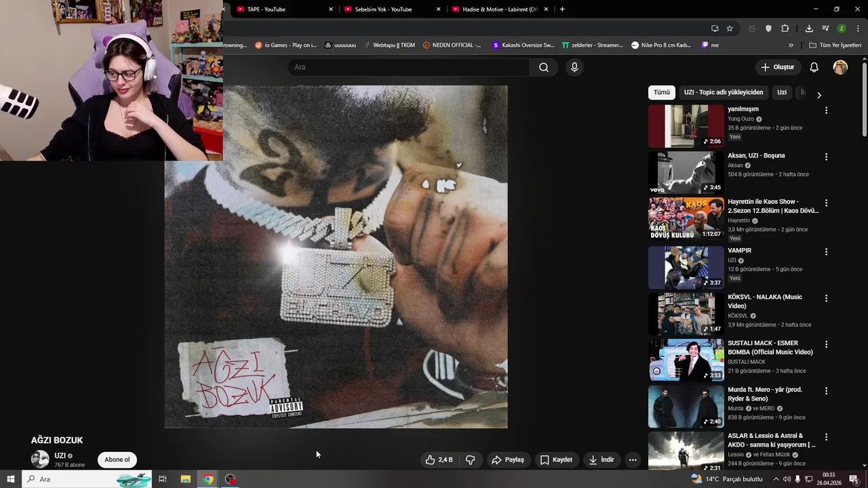Open options for SUSTALI MACK - ESMER BOMBA

tap(826, 344)
